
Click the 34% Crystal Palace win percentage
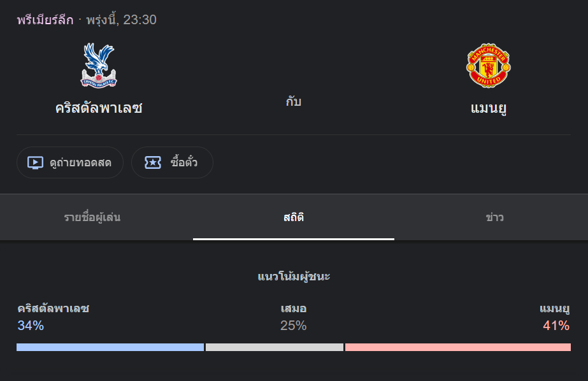coord(31,326)
